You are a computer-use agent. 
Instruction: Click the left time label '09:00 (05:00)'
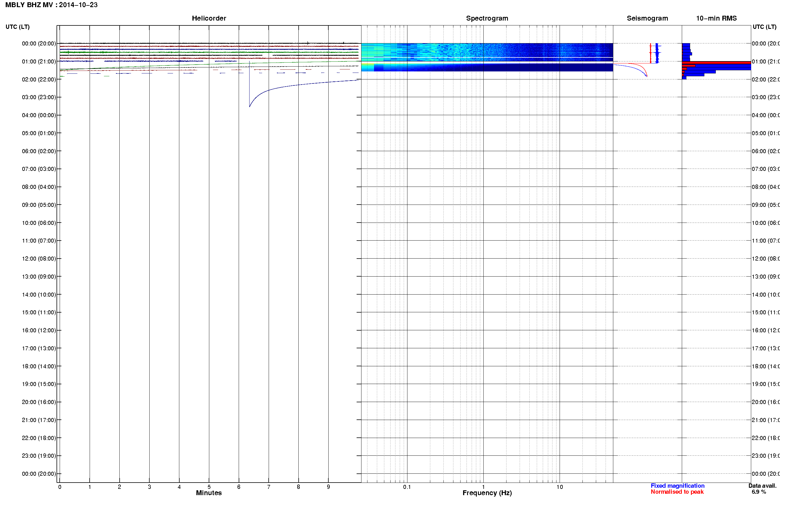pyautogui.click(x=39, y=205)
